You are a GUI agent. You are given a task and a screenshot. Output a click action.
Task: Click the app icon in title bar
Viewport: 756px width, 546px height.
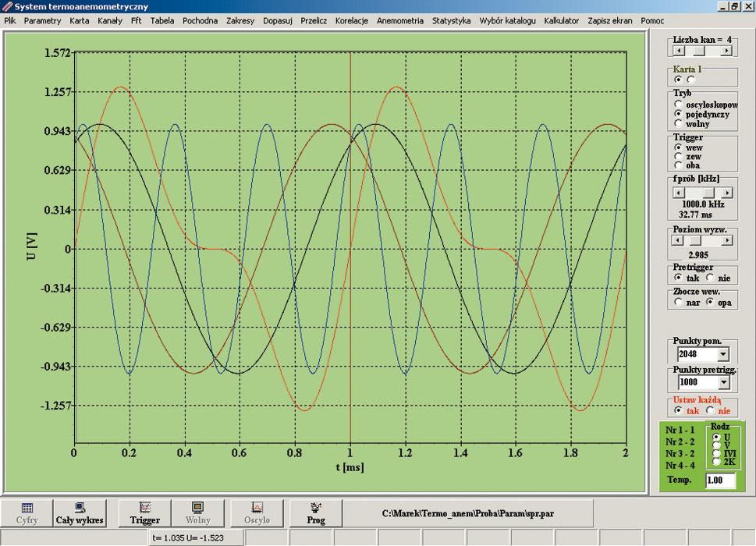coord(7,6)
